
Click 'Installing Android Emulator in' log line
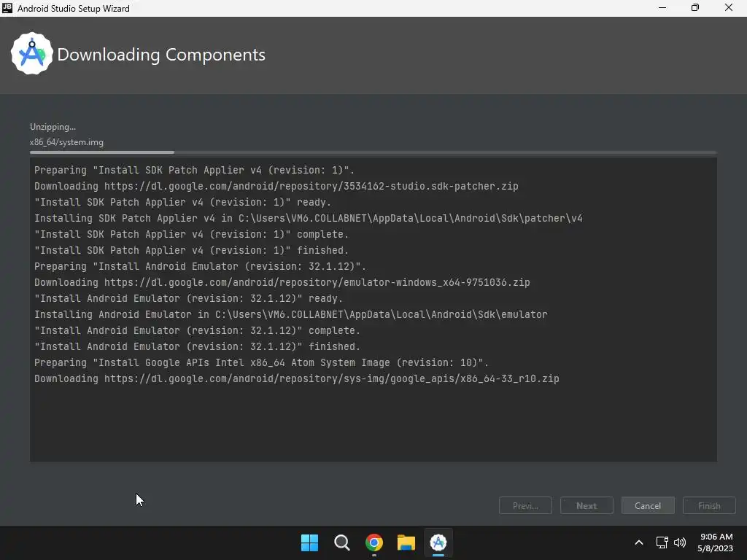291,314
